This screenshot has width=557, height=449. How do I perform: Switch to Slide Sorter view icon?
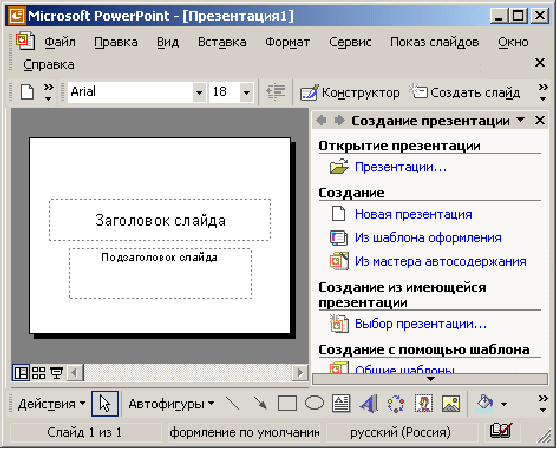[x=38, y=373]
